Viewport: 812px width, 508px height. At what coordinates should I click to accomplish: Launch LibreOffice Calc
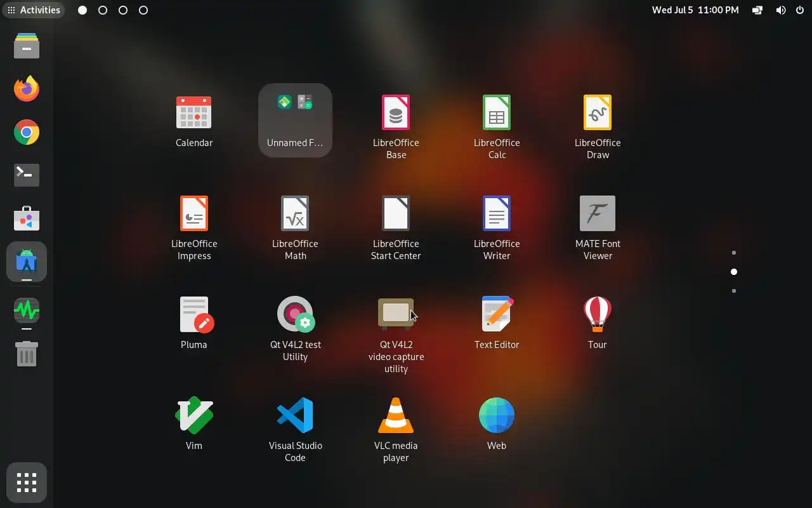pos(497,126)
